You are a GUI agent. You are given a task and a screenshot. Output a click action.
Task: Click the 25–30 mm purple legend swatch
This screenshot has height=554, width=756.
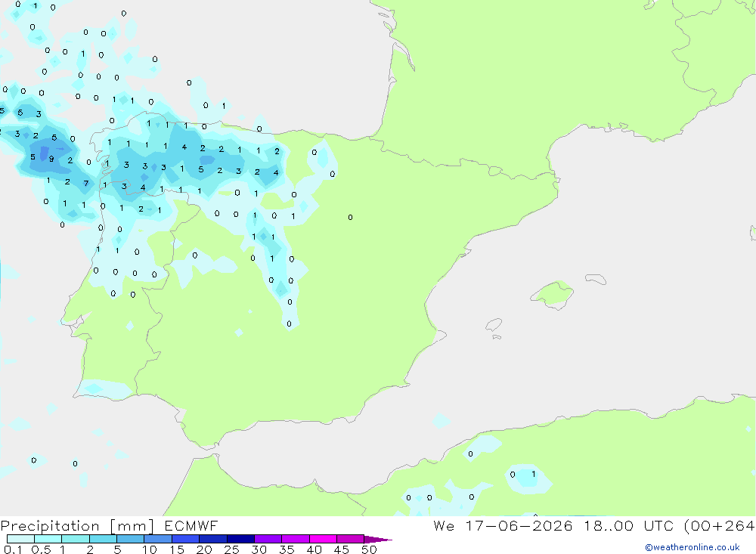tap(240, 539)
